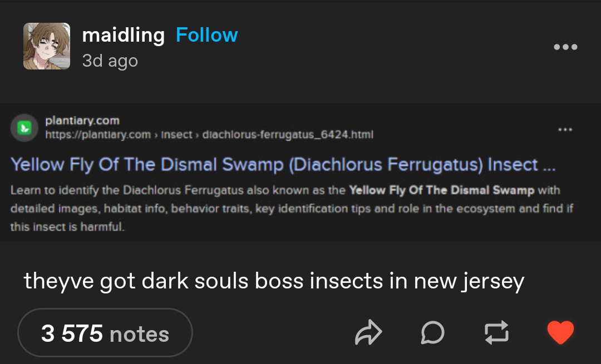Open replies with the speech bubble icon
601x364 pixels.
click(433, 332)
